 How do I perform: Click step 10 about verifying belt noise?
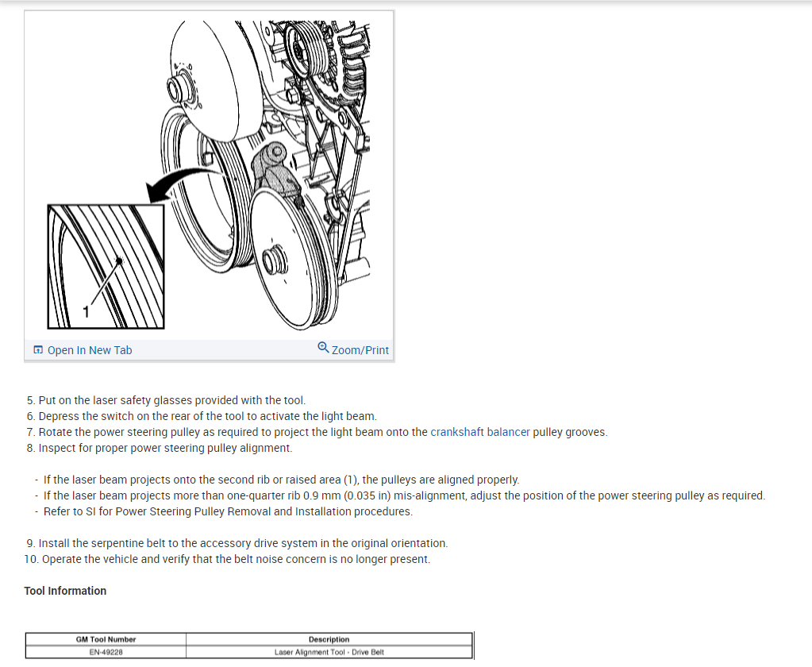click(x=227, y=559)
